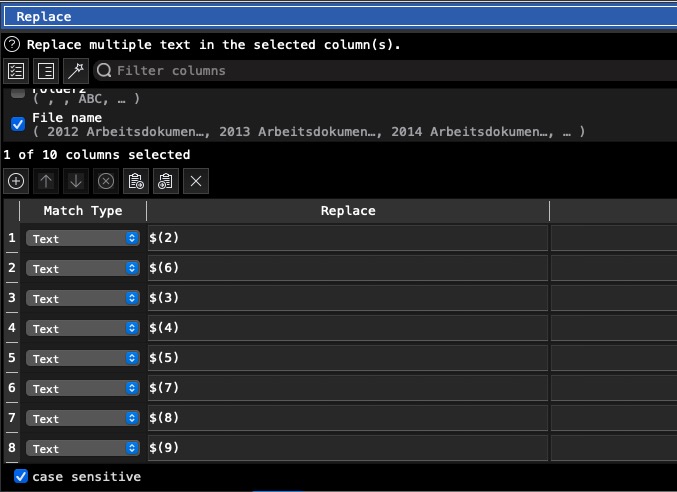Click the Replace column header

(x=348, y=211)
